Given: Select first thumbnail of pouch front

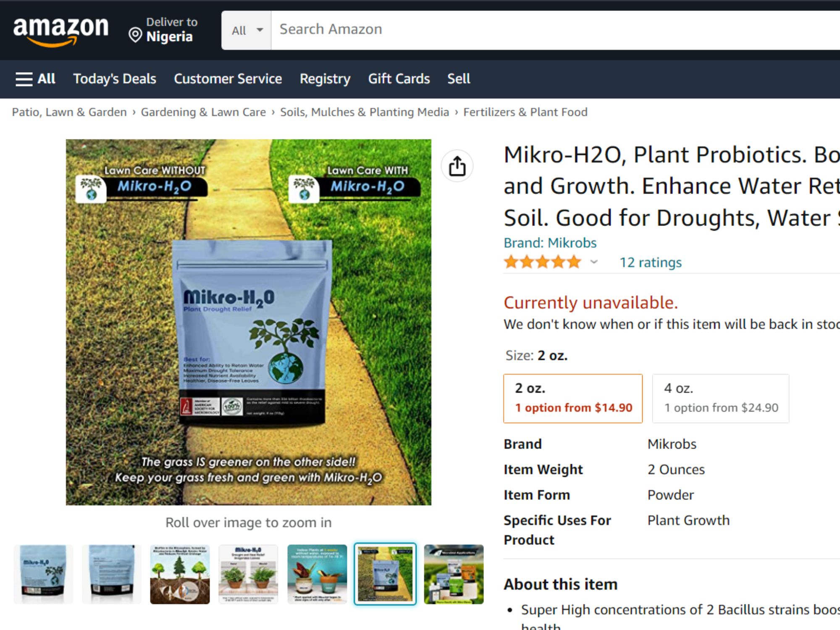Looking at the screenshot, I should coord(43,574).
